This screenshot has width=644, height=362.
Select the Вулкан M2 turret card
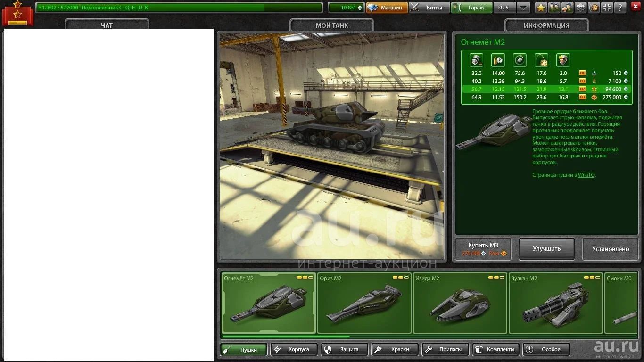(556, 303)
